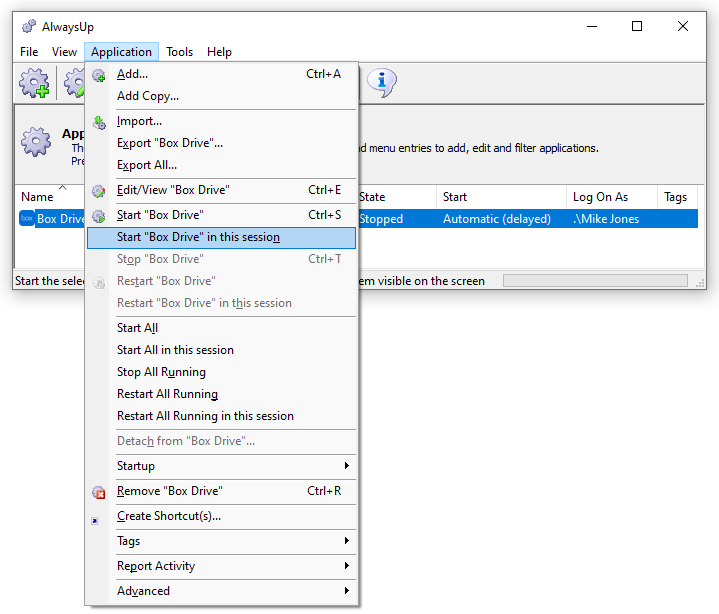Screen dimensions: 719x614
Task: Click the Stopped state cell
Action: click(381, 219)
